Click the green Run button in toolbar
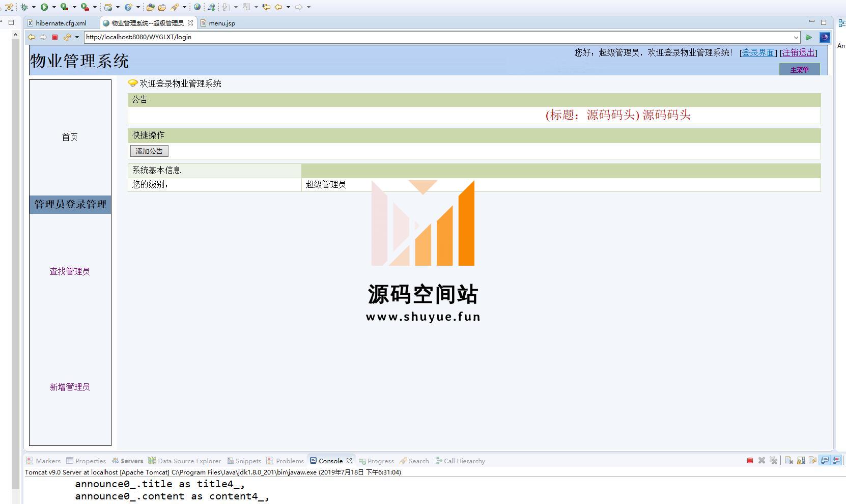This screenshot has height=504, width=846. point(44,7)
